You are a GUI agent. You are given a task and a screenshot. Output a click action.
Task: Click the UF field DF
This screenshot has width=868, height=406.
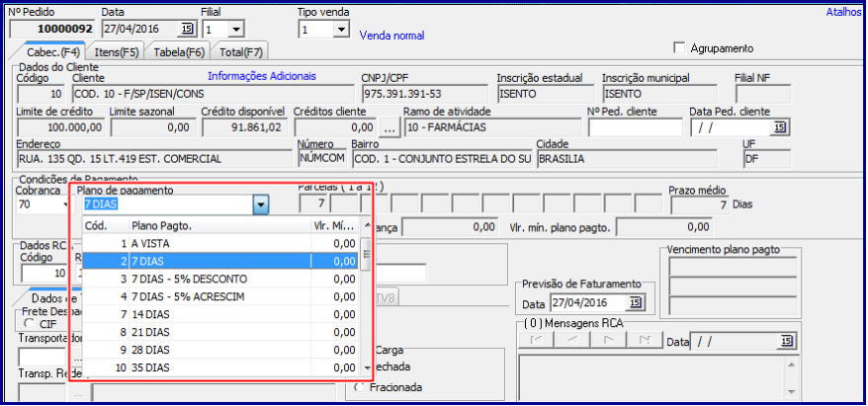(766, 159)
